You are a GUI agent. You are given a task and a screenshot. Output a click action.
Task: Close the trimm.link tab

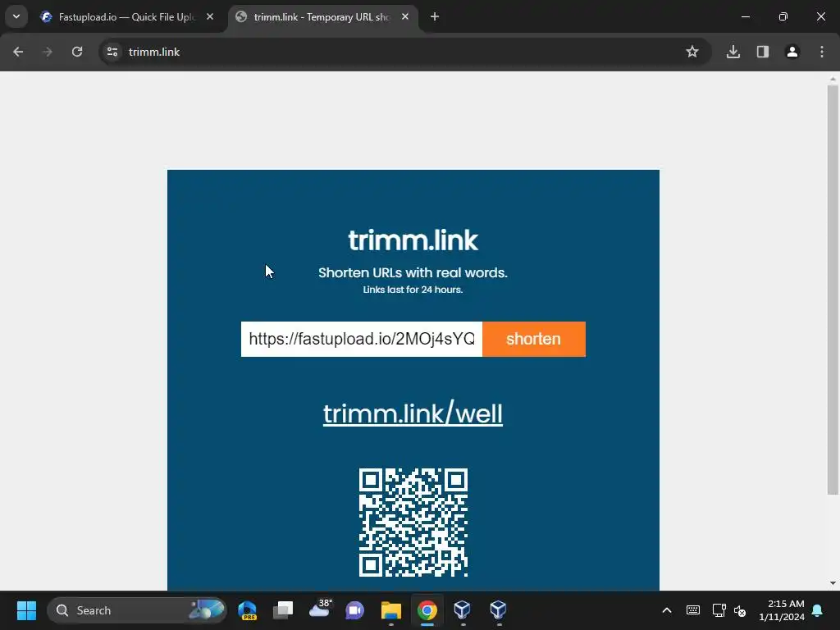coord(405,17)
